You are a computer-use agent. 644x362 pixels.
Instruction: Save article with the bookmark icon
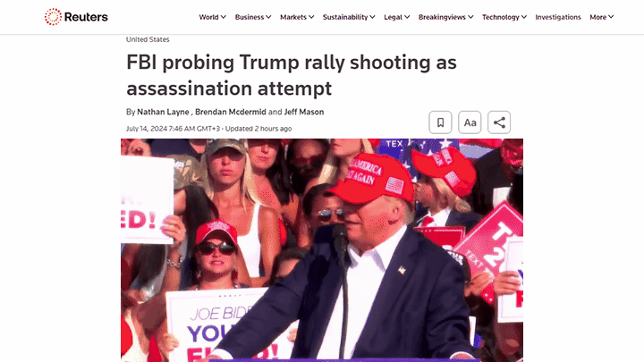click(x=440, y=122)
